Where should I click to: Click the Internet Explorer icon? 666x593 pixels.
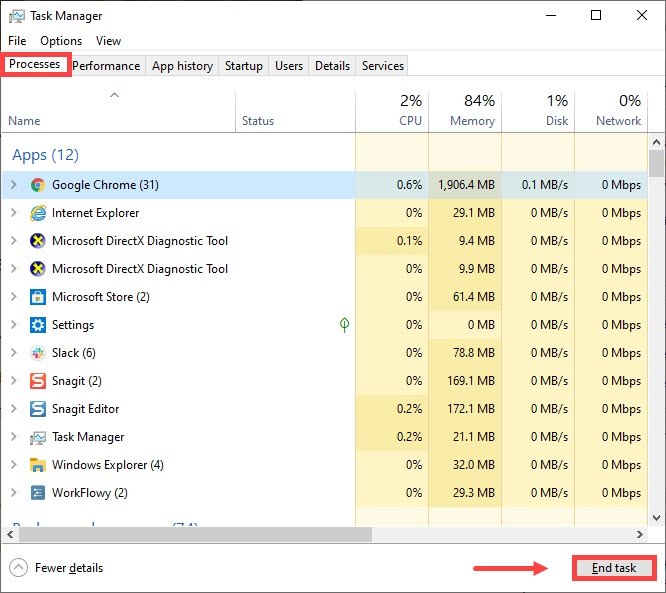38,213
